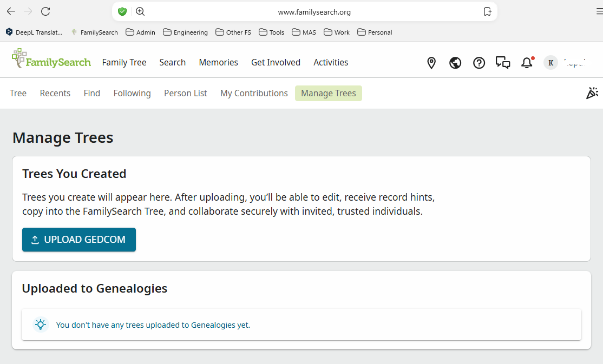Switch to the Find tab

92,94
